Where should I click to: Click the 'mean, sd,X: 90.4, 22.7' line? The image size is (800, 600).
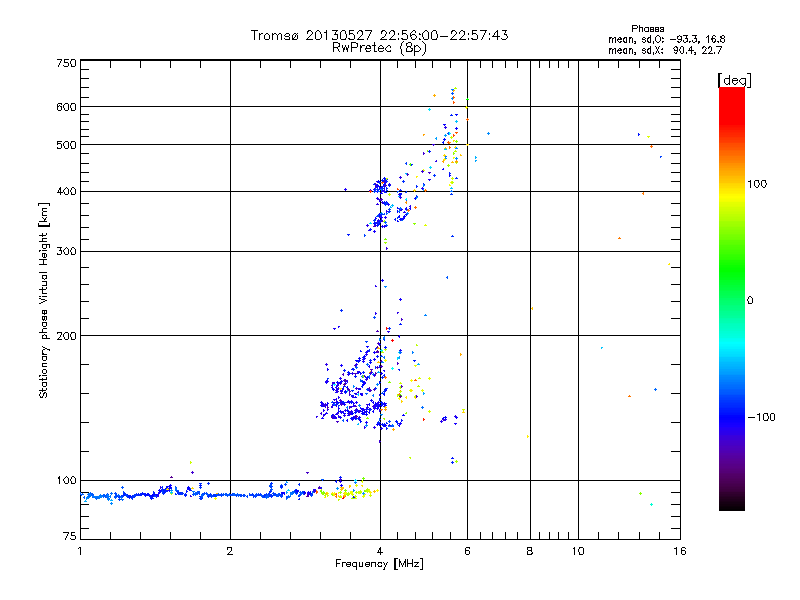665,50
